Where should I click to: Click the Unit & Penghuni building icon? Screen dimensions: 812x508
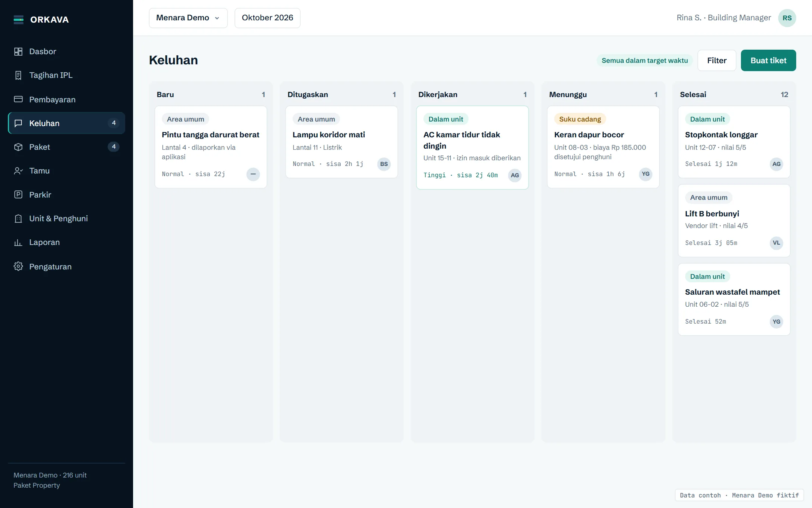pyautogui.click(x=18, y=219)
